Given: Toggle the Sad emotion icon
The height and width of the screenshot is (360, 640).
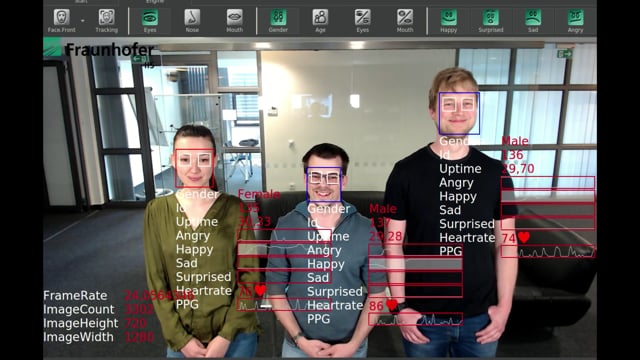Looking at the screenshot, I should tap(533, 18).
